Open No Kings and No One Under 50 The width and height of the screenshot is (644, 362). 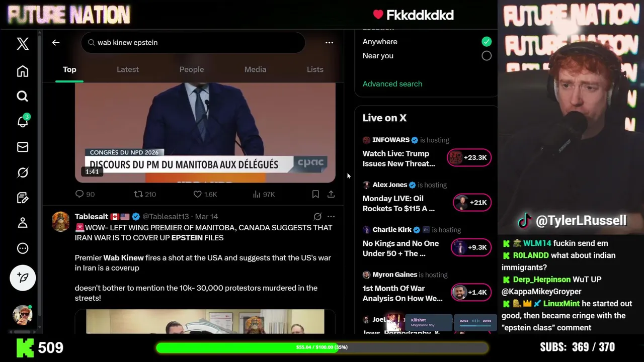(400, 248)
